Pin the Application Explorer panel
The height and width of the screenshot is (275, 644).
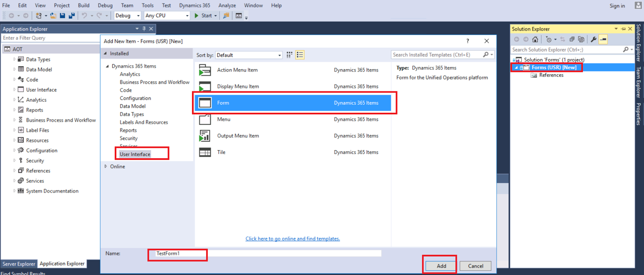(x=144, y=29)
